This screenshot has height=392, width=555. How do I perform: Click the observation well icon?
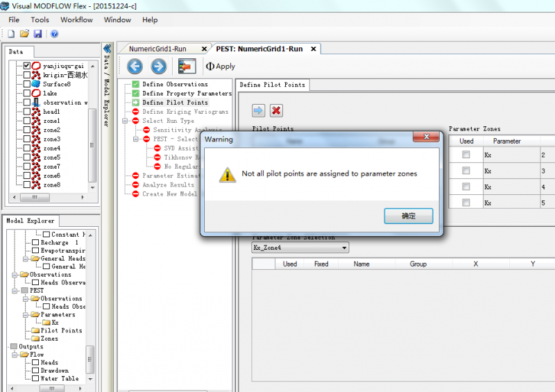tap(36, 103)
